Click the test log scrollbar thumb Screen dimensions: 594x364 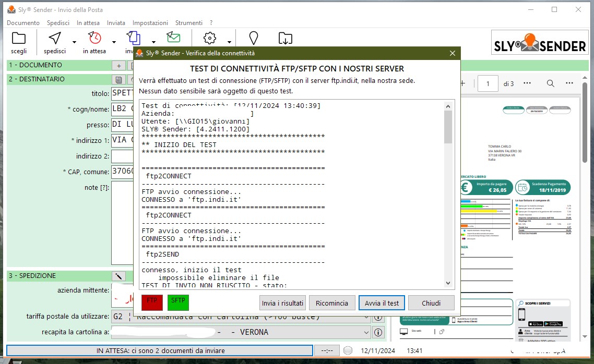click(448, 127)
